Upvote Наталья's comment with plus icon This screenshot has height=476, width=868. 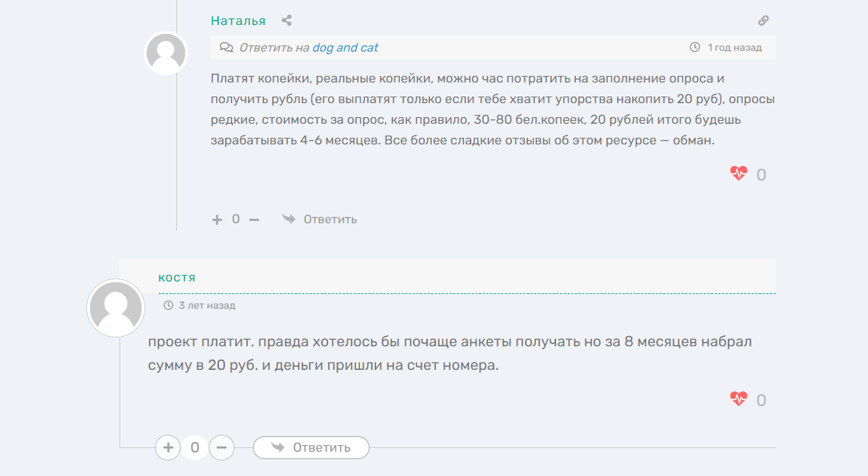pos(217,220)
